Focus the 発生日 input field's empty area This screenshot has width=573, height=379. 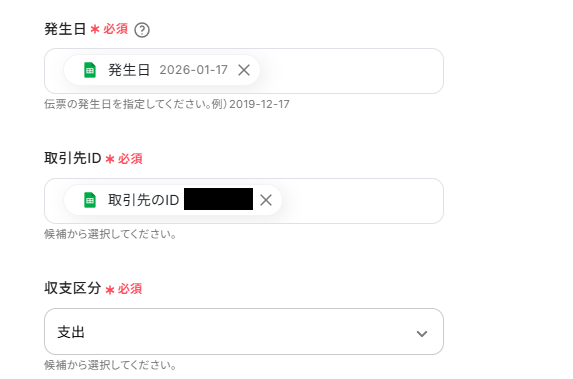pyautogui.click(x=351, y=71)
